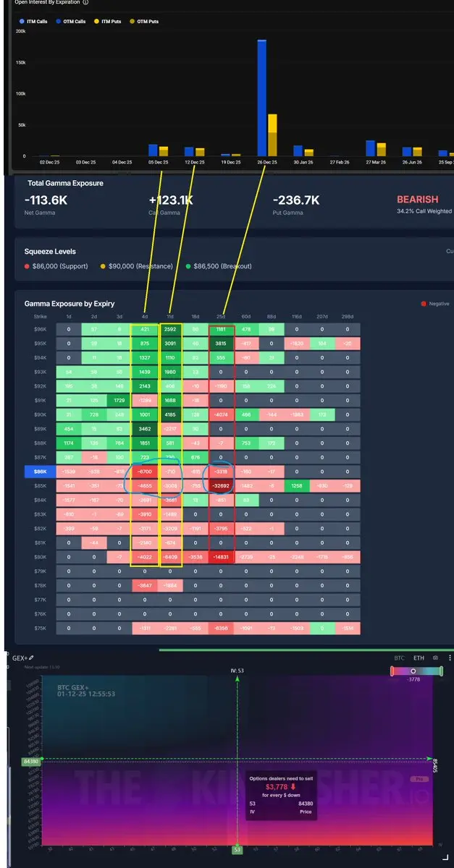Image resolution: width=454 pixels, height=868 pixels.
Task: Select the tall 26 Dec 25 calls bar
Action: point(261,98)
